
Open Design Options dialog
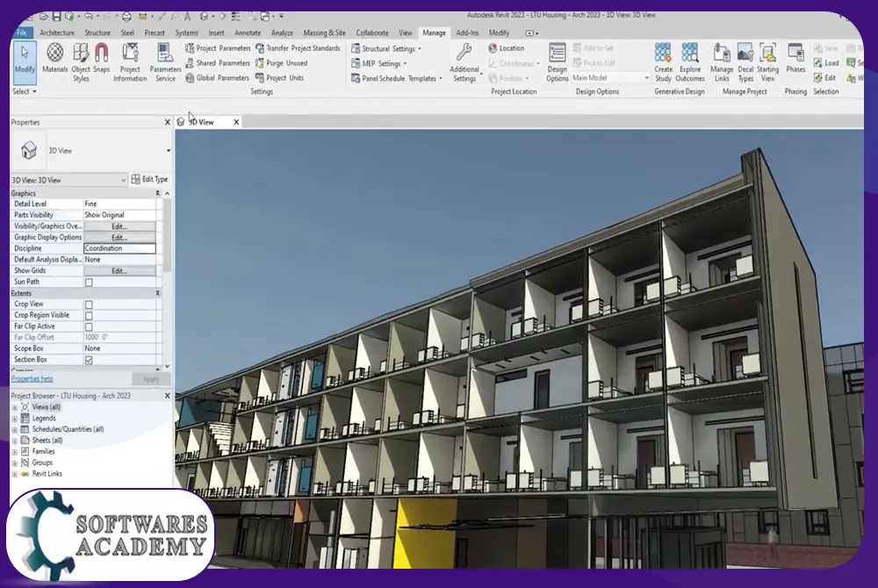[x=558, y=62]
